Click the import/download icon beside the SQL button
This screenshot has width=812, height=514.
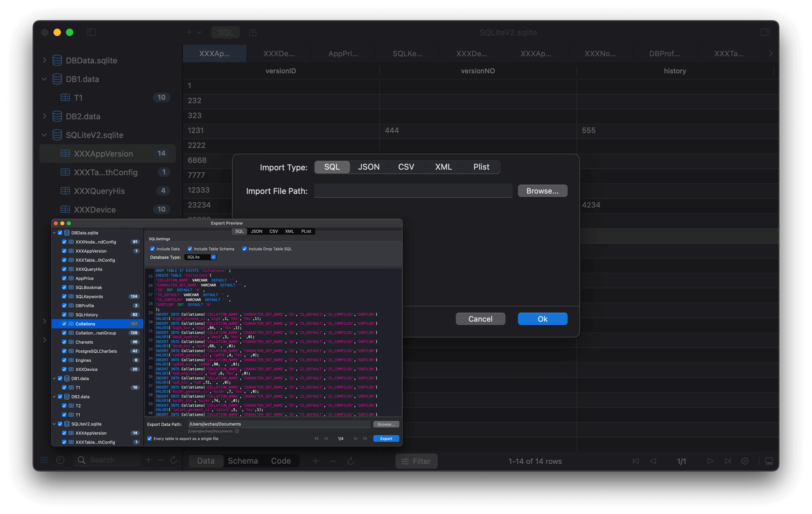coord(252,32)
